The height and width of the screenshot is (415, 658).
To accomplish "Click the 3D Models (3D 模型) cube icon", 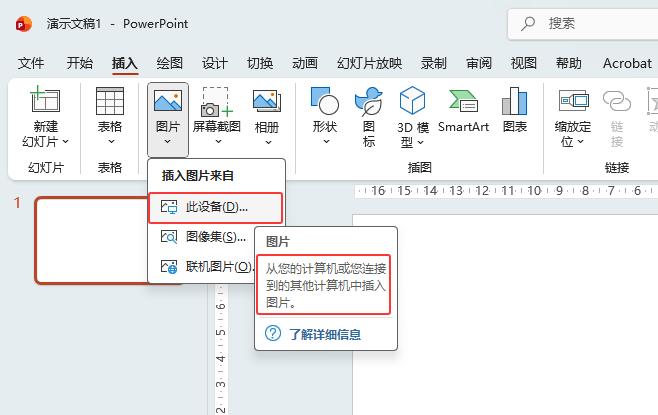I will pos(413,100).
